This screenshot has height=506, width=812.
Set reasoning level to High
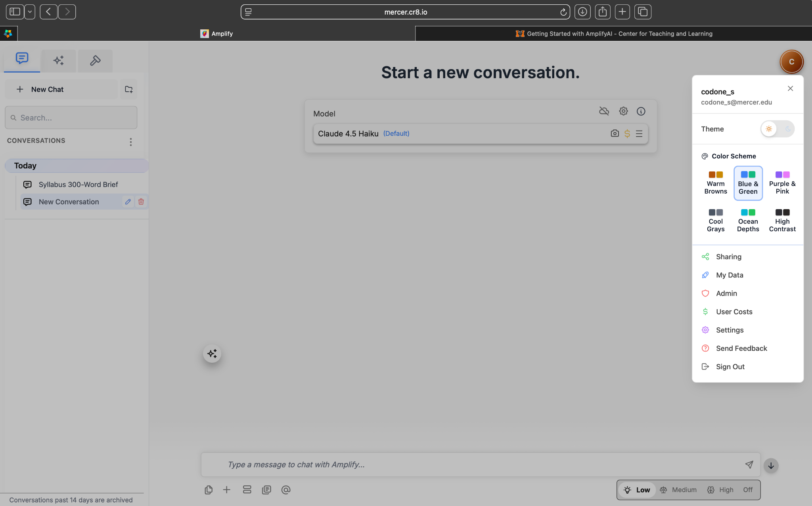coord(720,490)
